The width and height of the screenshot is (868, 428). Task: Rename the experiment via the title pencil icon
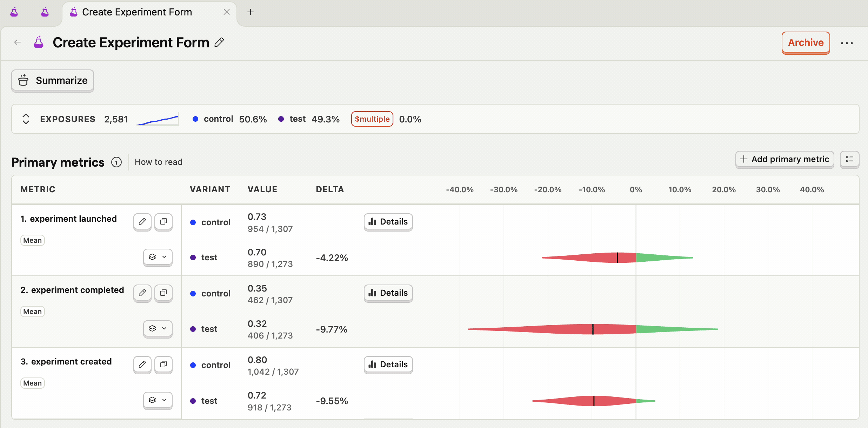coord(219,42)
